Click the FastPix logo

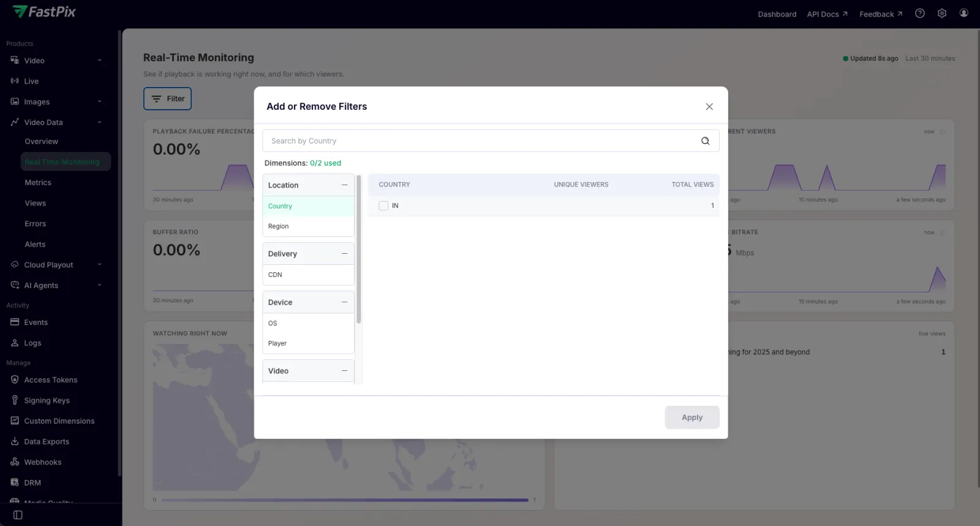pyautogui.click(x=44, y=12)
